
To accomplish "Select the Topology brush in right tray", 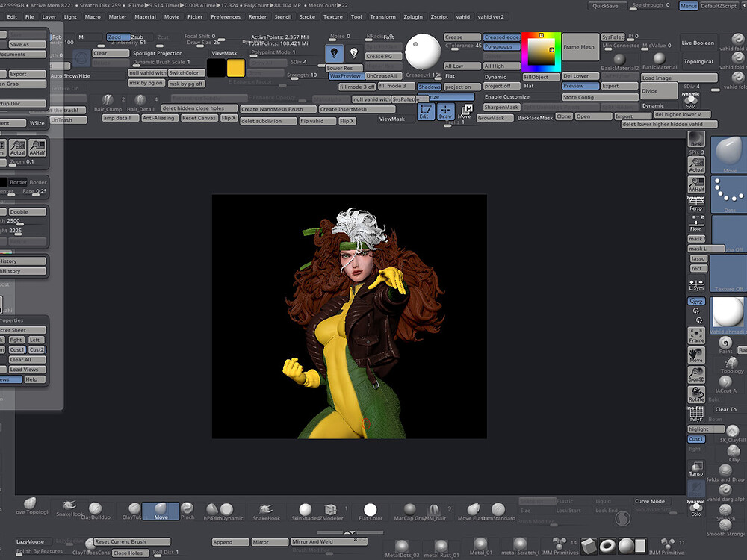I will pos(732,366).
